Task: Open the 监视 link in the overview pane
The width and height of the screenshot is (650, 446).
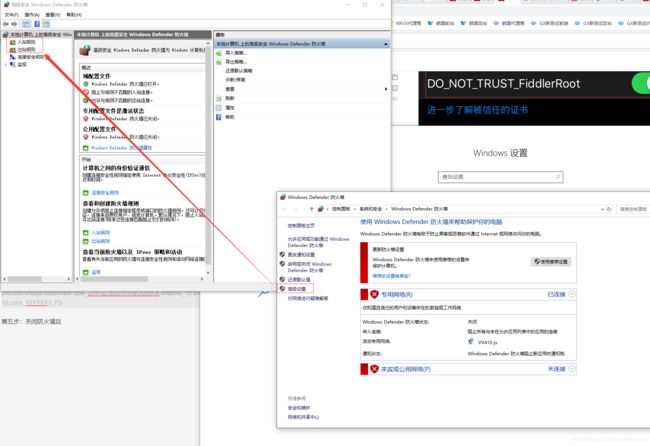Action: click(x=96, y=272)
